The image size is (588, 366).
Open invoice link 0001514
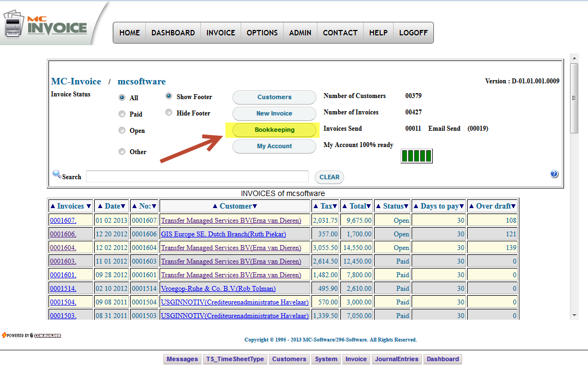click(x=63, y=288)
